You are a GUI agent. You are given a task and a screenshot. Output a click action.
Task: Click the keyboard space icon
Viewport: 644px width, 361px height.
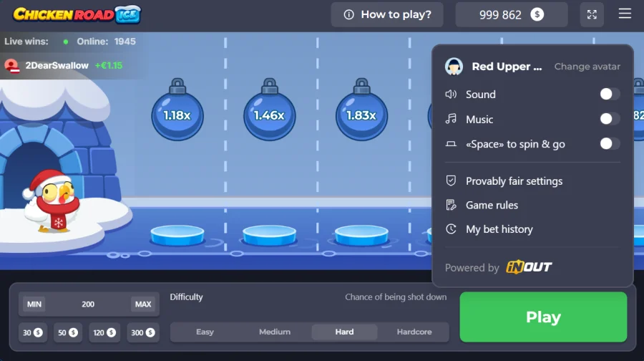pyautogui.click(x=451, y=144)
